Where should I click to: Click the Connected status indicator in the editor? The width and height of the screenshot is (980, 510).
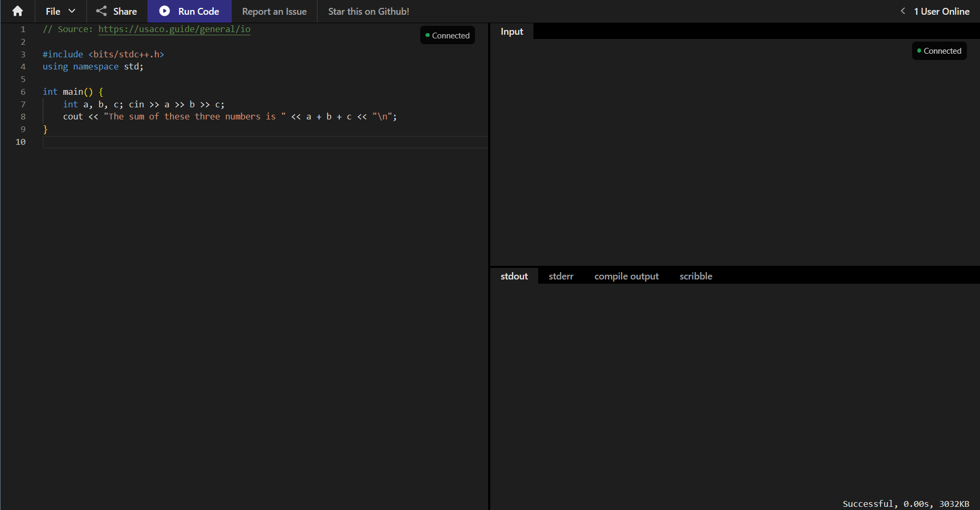447,35
